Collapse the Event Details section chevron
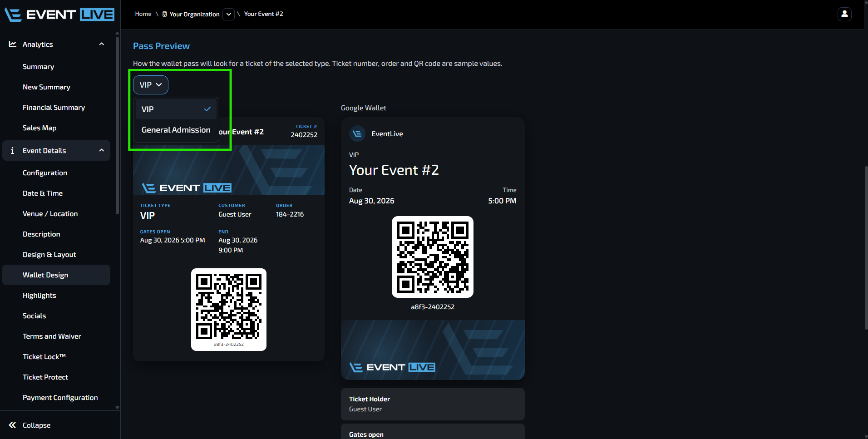This screenshot has height=439, width=868. tap(102, 150)
